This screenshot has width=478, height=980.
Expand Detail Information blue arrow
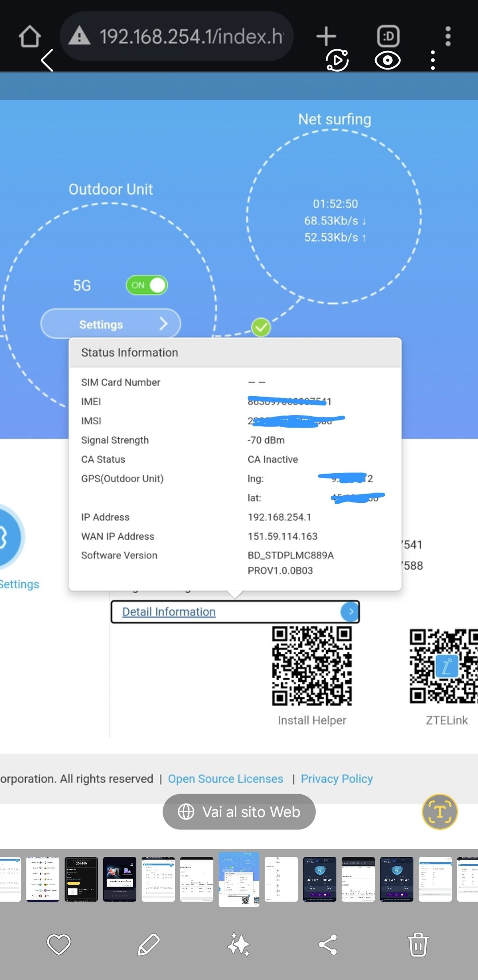(350, 612)
